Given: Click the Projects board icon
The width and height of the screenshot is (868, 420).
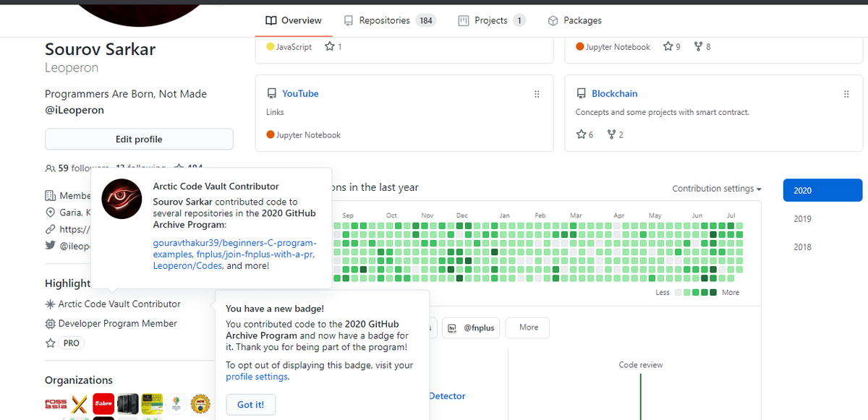Looking at the screenshot, I should (x=464, y=21).
